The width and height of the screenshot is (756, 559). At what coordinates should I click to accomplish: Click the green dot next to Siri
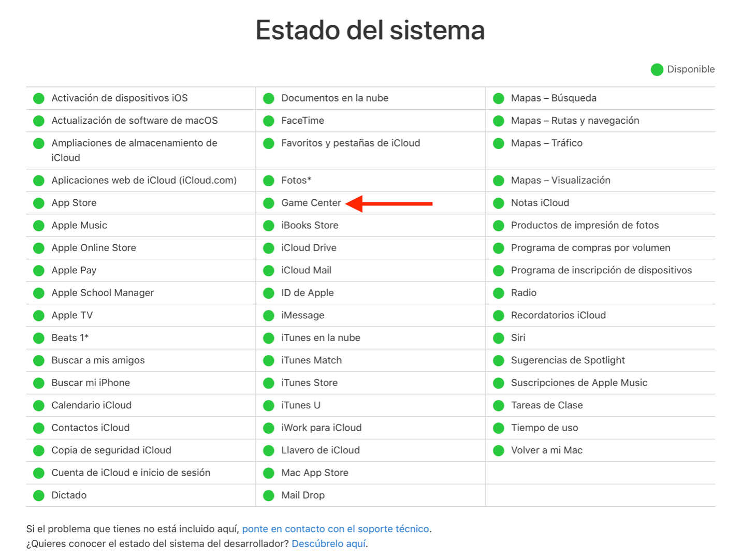[x=498, y=339]
